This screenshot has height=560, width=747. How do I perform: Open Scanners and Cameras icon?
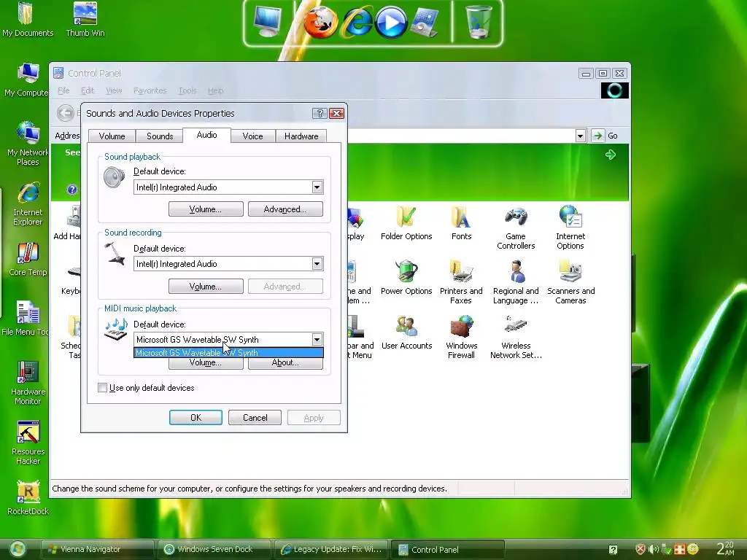click(570, 284)
